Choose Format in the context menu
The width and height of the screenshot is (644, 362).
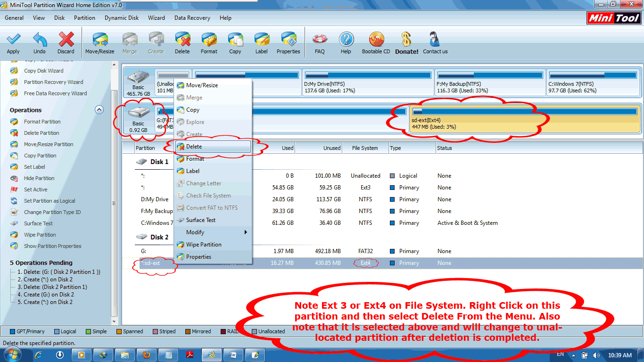213,159
